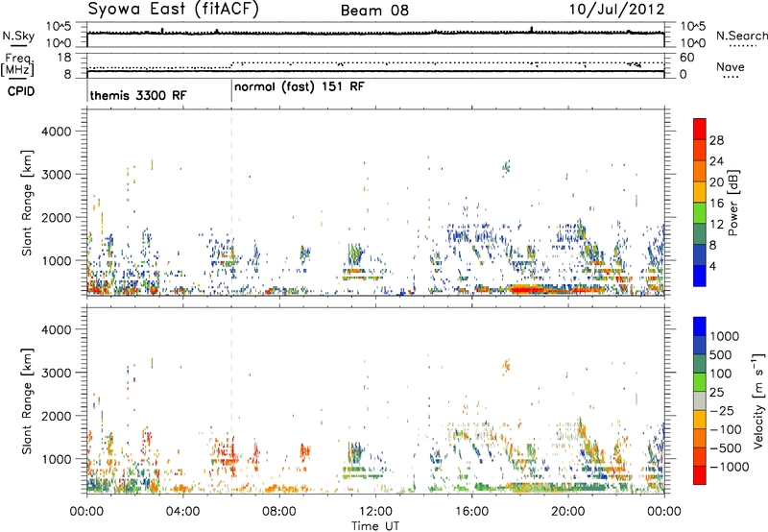
Task: Click the Nave axis tick "60"
Action: pos(686,58)
